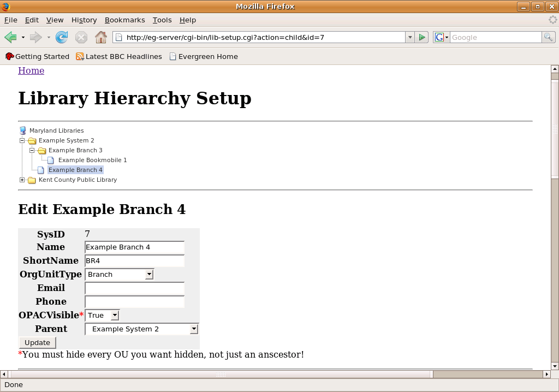Open the Tools menu
The height and width of the screenshot is (392, 559).
pos(162,20)
